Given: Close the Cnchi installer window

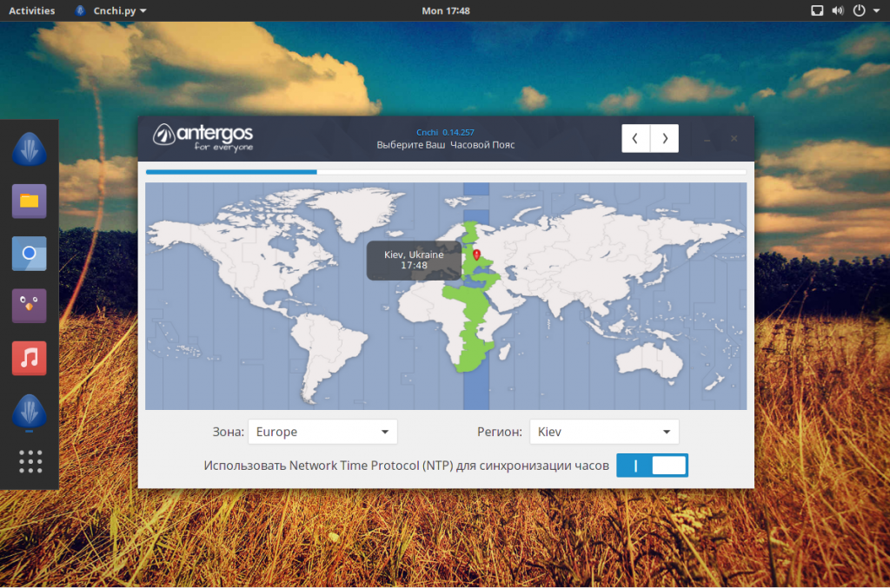Looking at the screenshot, I should (x=734, y=138).
